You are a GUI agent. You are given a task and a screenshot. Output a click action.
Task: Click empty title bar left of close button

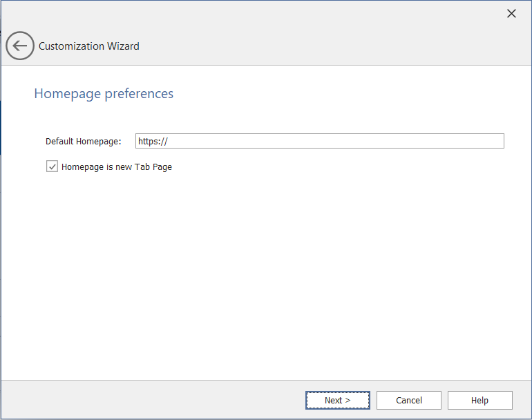coord(276,14)
